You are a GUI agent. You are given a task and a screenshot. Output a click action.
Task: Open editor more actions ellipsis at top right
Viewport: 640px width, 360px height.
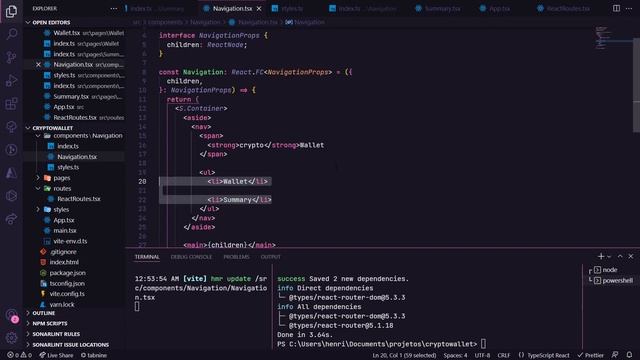(629, 8)
